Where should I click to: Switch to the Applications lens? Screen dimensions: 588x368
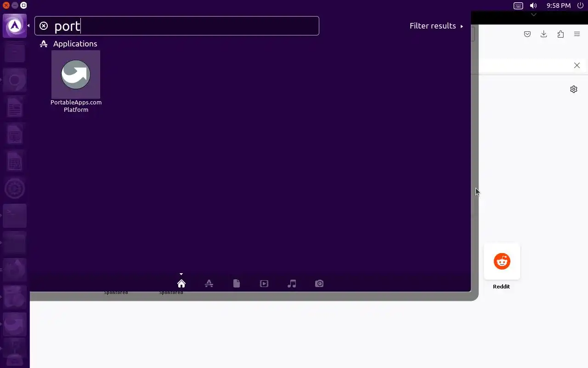coord(209,283)
